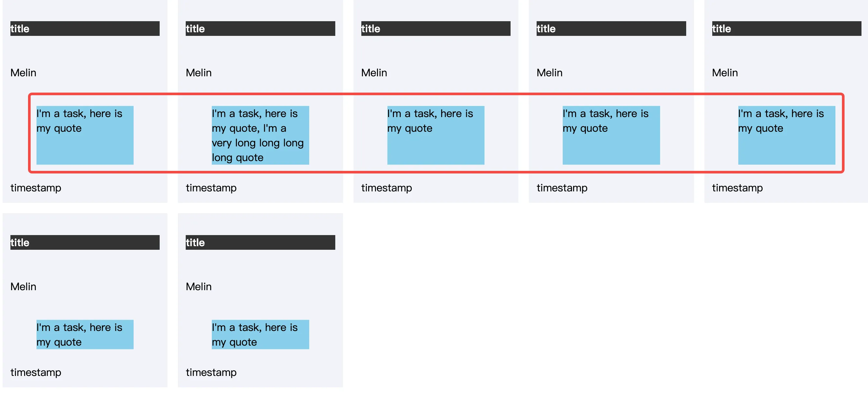
Task: Select the blue quote in the third top-row card
Action: 436,135
